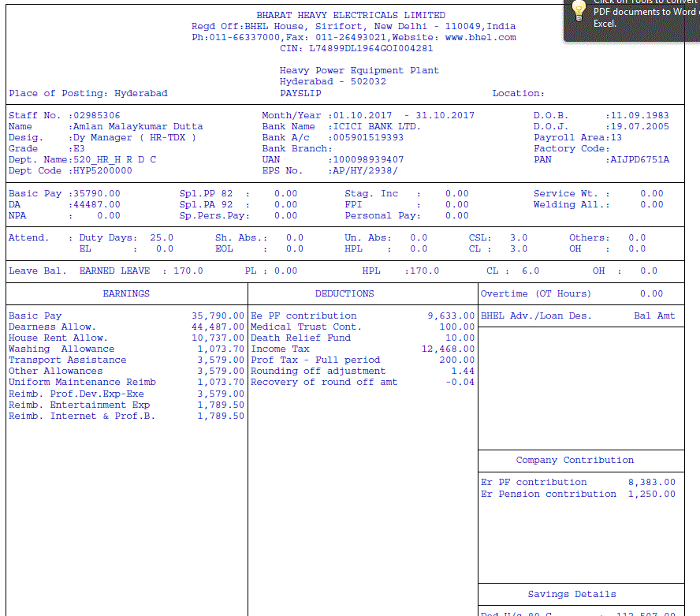
Task: Click designation Dy Manager ( HR-TDX )
Action: pyautogui.click(x=134, y=137)
